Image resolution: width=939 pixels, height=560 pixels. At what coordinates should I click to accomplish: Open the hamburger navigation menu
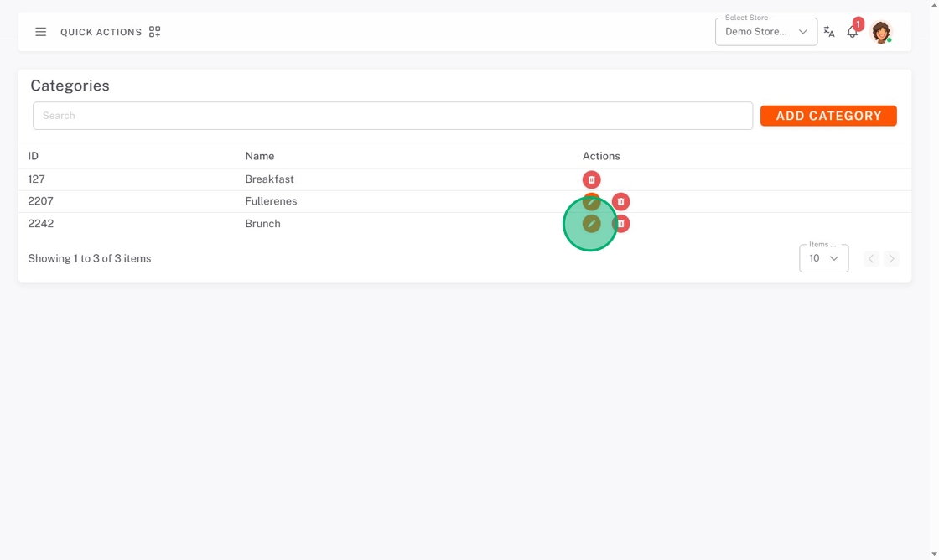41,32
